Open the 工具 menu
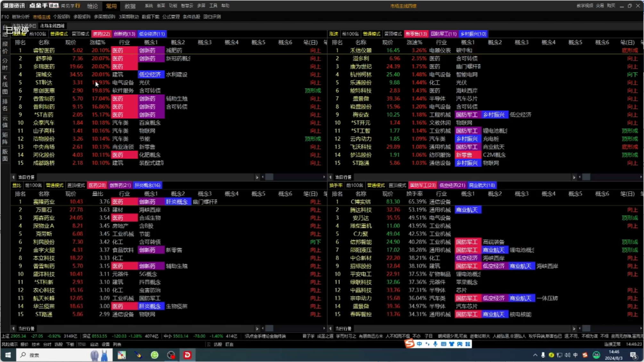644x362 pixels. pyautogui.click(x=213, y=6)
